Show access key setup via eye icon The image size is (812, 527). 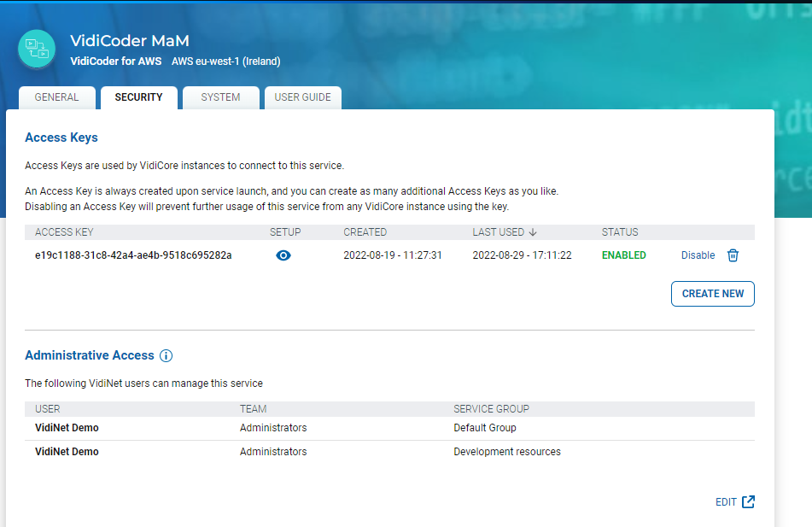[x=283, y=255]
